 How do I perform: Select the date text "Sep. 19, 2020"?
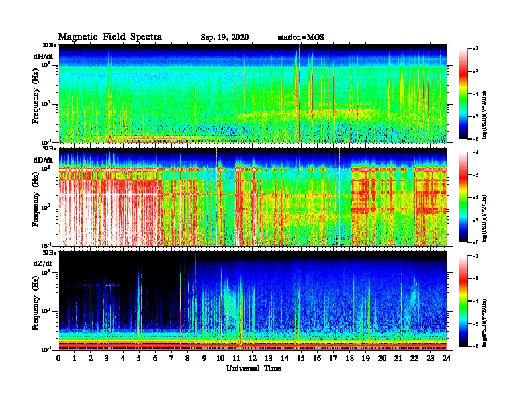(224, 38)
